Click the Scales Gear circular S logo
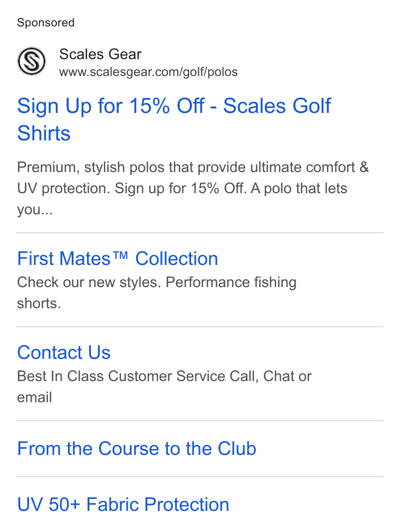 coord(32,61)
